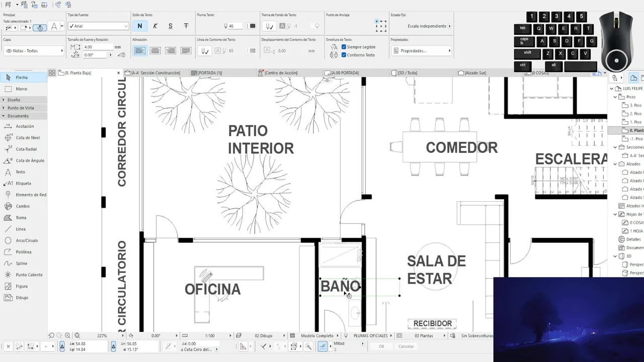Set text alignment to centered
Viewport: 644px width, 362px height.
[155, 51]
